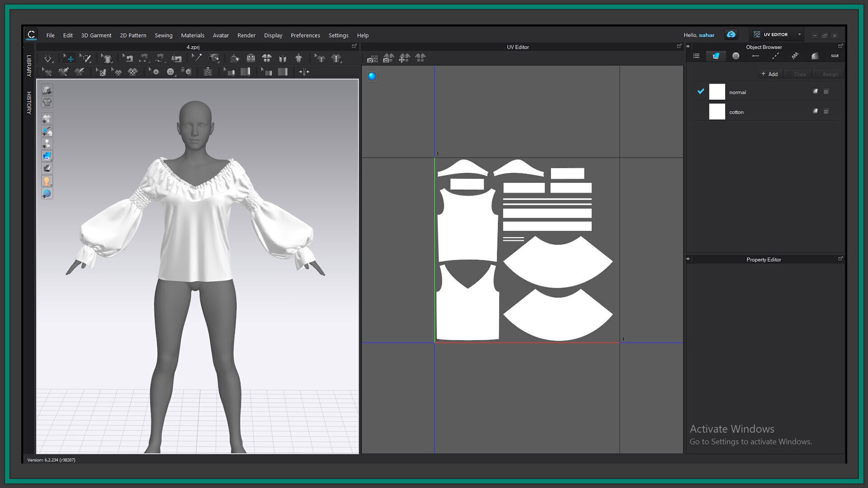Viewport: 868px width, 488px height.
Task: Expand the HISTORY side panel
Action: tap(29, 103)
